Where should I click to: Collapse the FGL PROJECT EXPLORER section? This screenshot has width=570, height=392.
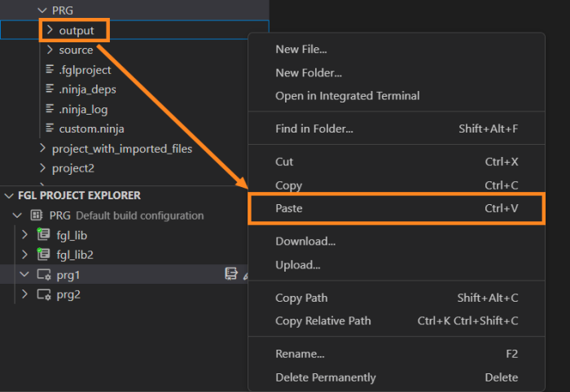pos(9,196)
